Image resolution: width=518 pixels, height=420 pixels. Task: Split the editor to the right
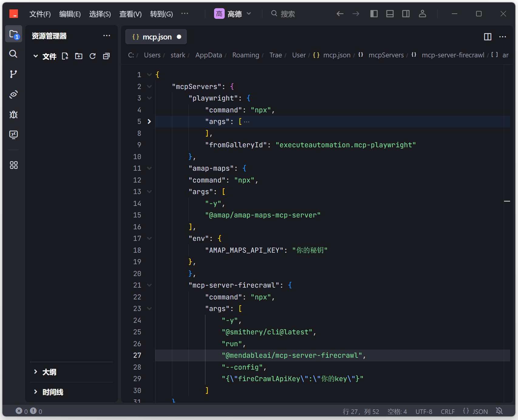pyautogui.click(x=487, y=37)
